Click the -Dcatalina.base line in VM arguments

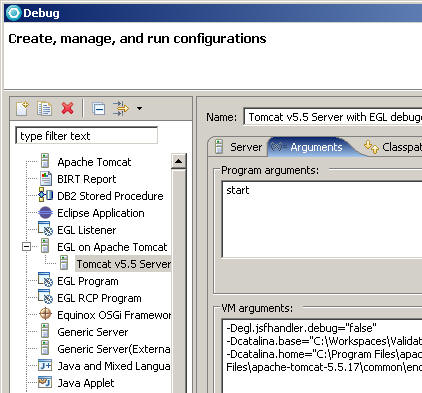[x=324, y=341]
